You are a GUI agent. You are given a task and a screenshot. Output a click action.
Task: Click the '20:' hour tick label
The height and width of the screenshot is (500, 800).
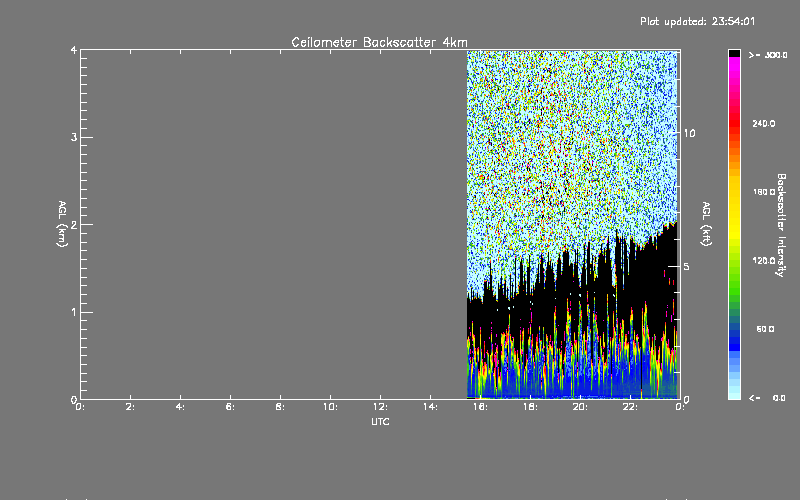tap(580, 407)
